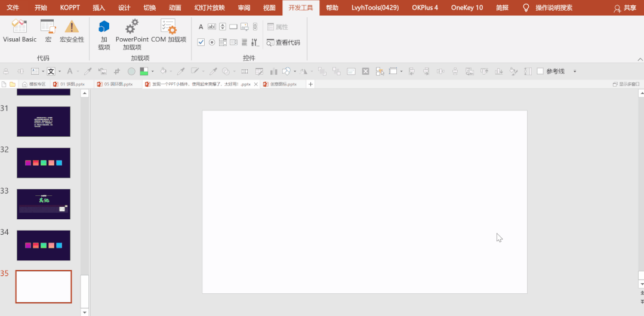The height and width of the screenshot is (316, 644).
Task: Select slide 32 thumbnail
Action: point(44,162)
